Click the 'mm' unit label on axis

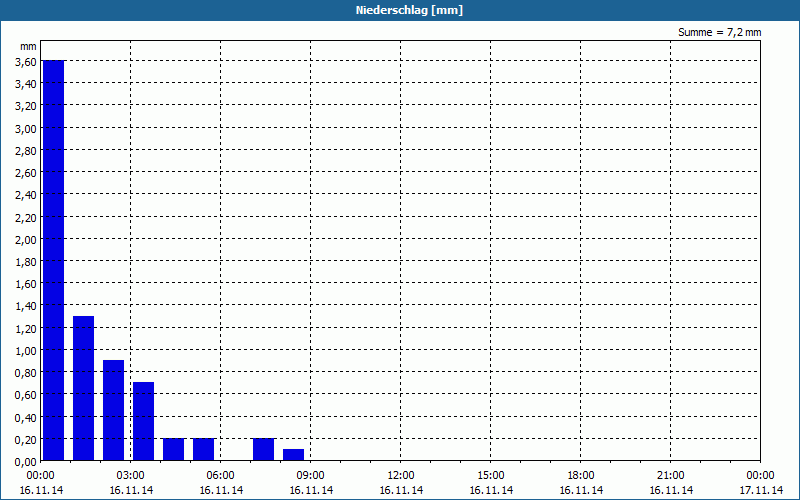click(x=28, y=46)
